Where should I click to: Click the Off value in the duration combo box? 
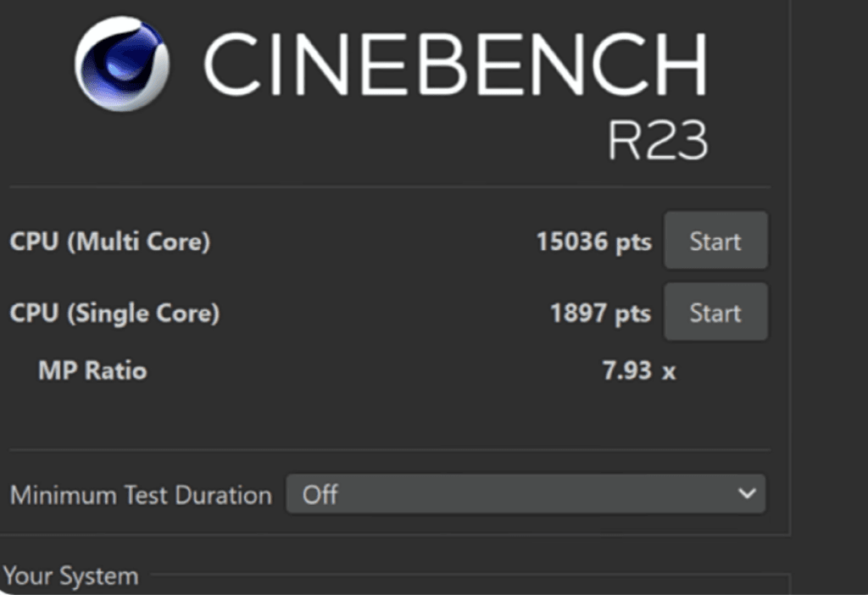point(320,494)
